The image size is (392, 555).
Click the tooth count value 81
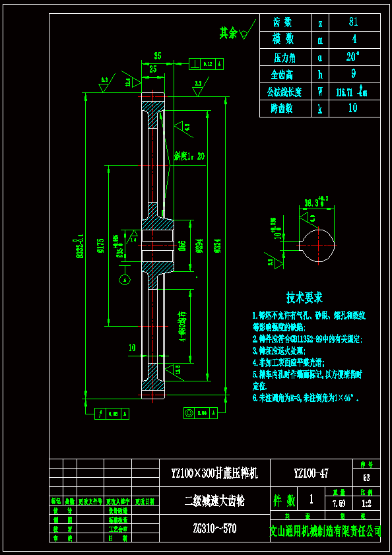pos(354,22)
